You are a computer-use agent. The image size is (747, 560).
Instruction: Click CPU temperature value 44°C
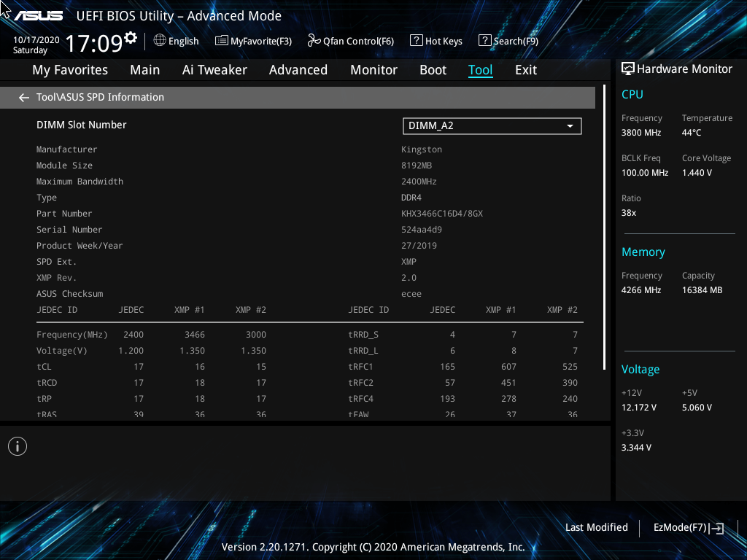pyautogui.click(x=692, y=133)
